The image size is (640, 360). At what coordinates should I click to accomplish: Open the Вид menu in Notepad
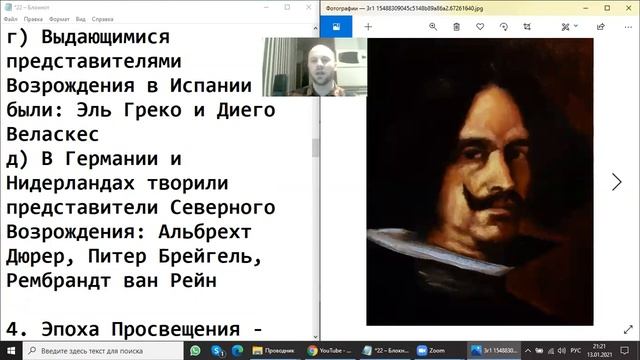pos(80,19)
